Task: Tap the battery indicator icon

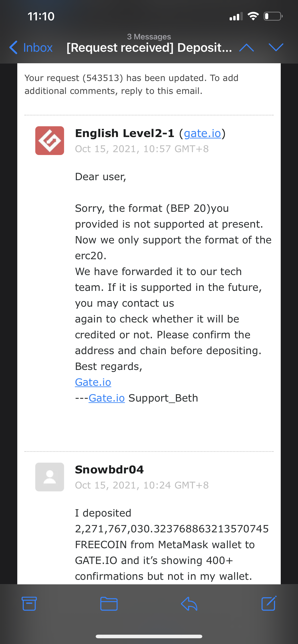Action: click(273, 16)
